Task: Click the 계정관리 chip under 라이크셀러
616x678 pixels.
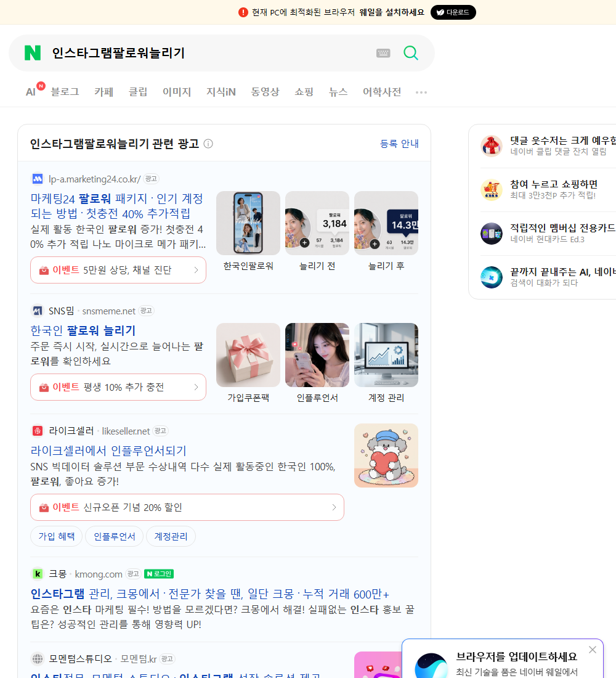Action: pos(171,536)
